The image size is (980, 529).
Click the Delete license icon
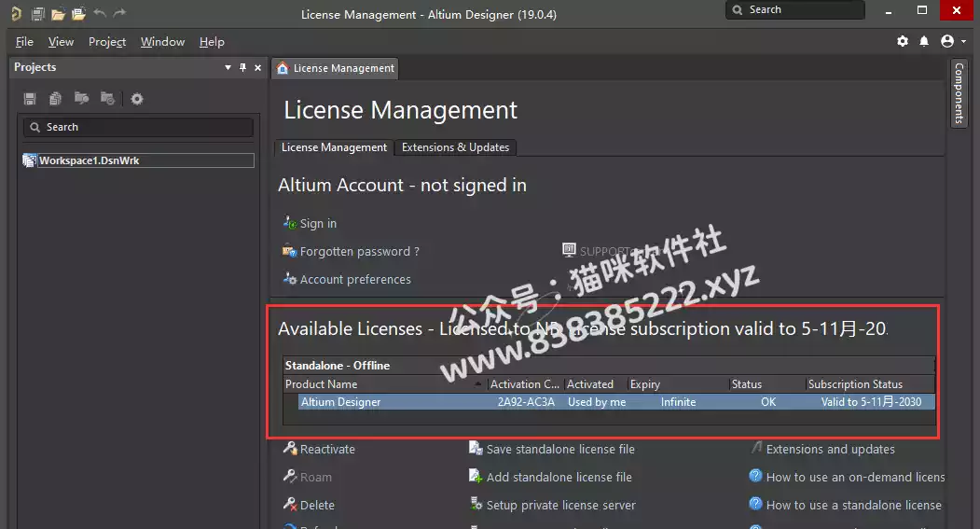pyautogui.click(x=289, y=504)
